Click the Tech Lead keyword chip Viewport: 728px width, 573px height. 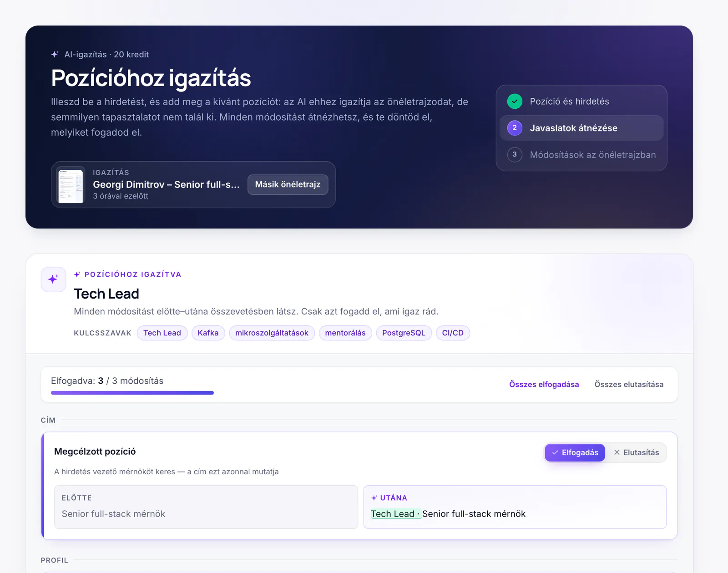coord(162,333)
